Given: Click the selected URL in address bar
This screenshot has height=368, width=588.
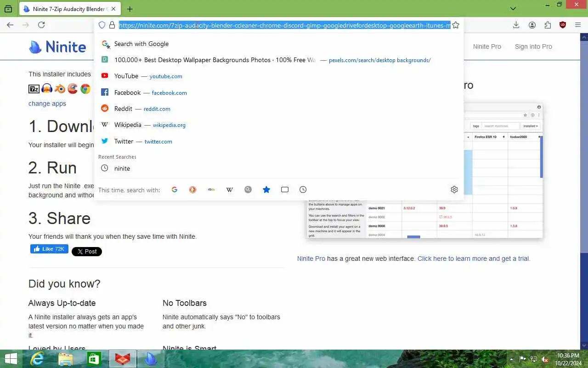Looking at the screenshot, I should (x=284, y=25).
